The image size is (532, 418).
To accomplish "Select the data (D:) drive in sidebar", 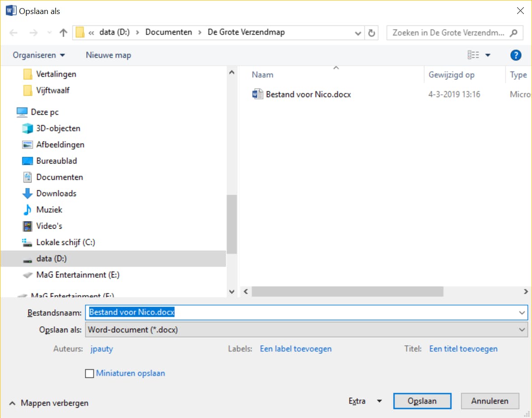I will point(113,259).
